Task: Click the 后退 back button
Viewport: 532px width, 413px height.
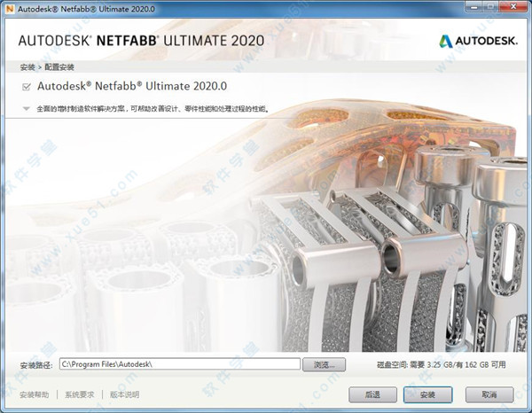Action: tap(372, 394)
